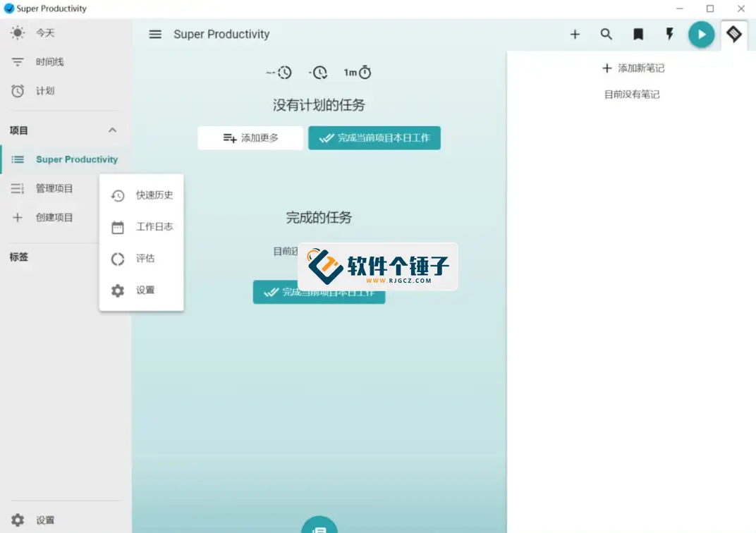Viewport: 756px width, 533px height.
Task: Select 设置 in project context menu
Action: pos(141,290)
